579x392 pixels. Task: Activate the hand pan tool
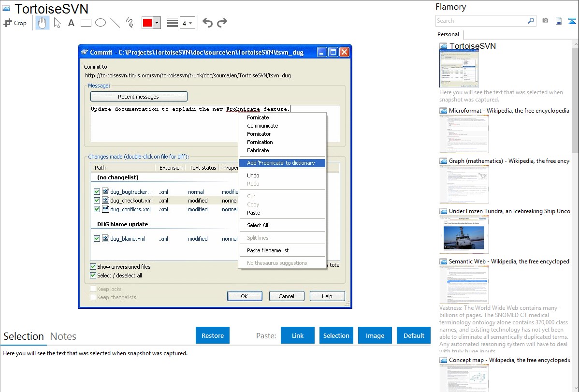[43, 23]
